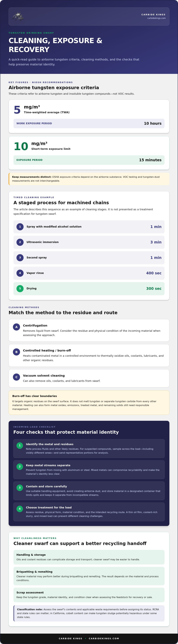Image resolution: width=178 pixels, height=644 pixels.
Task: Select "Short-term exposure limit" label
Action: click(x=51, y=149)
